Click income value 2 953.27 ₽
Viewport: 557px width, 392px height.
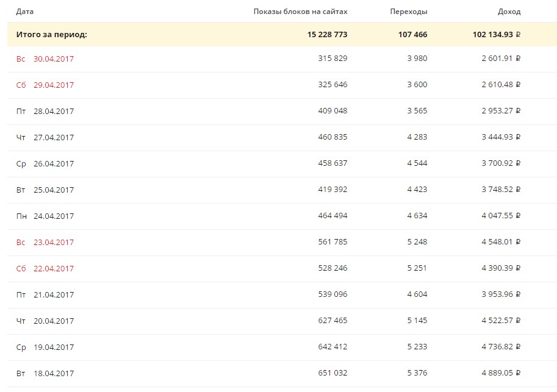[501, 111]
